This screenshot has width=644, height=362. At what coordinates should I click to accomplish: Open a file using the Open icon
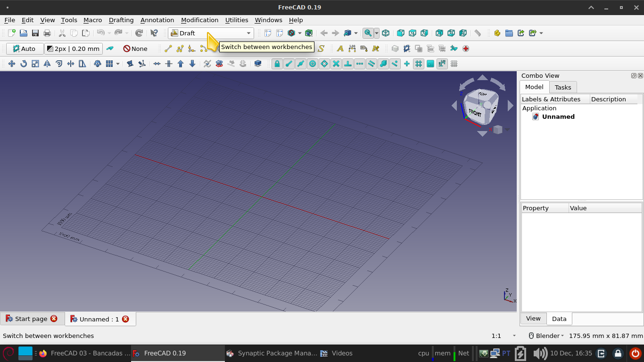tap(24, 33)
